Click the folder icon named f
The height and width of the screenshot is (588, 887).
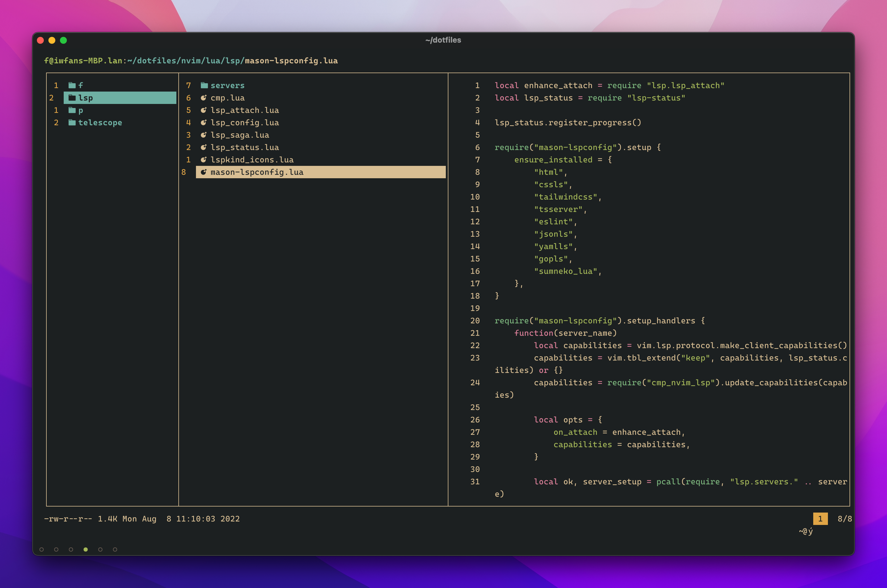click(x=72, y=86)
